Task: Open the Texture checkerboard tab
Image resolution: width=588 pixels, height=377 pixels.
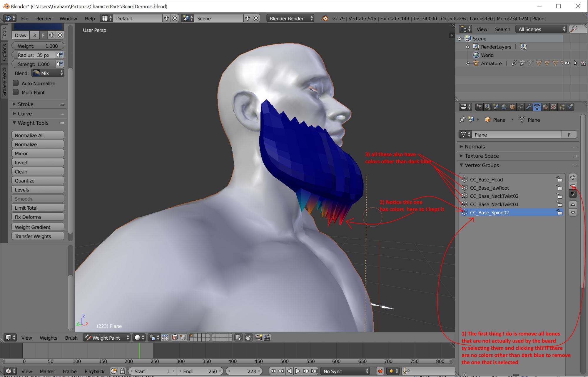Action: [x=553, y=107]
